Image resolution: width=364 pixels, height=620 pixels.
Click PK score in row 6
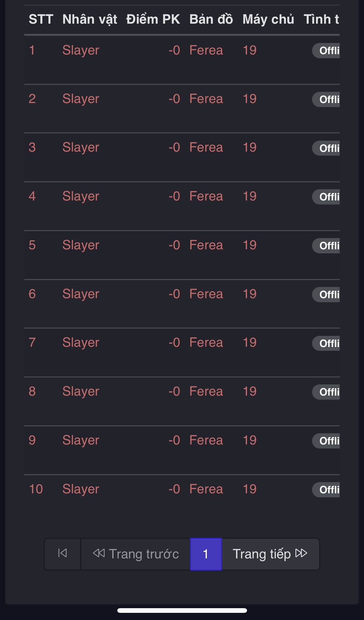click(x=174, y=294)
